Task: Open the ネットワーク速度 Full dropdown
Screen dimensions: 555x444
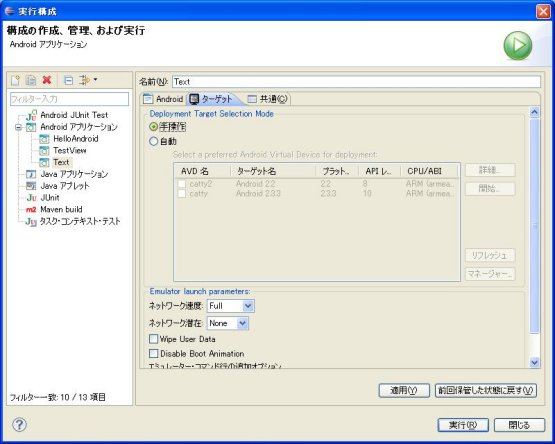Action: point(248,306)
